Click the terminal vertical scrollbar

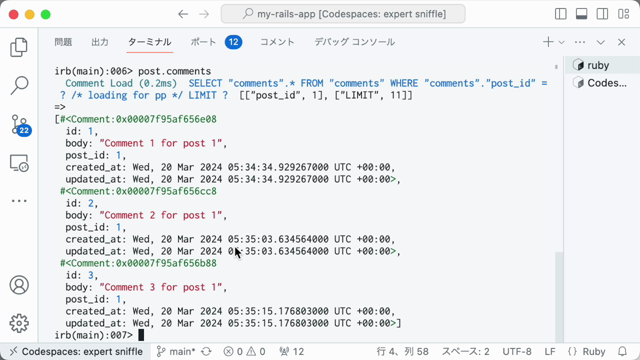pyautogui.click(x=559, y=297)
